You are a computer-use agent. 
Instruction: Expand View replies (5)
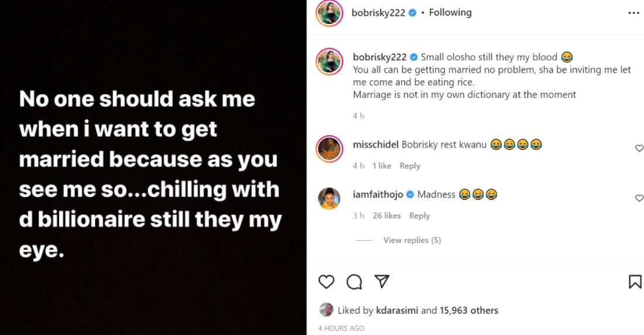[412, 240]
